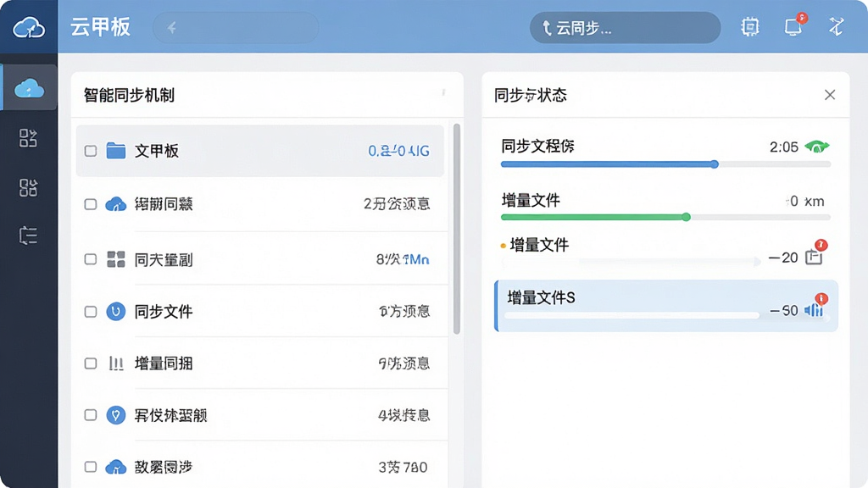Select the 增量同拥 row label

164,363
